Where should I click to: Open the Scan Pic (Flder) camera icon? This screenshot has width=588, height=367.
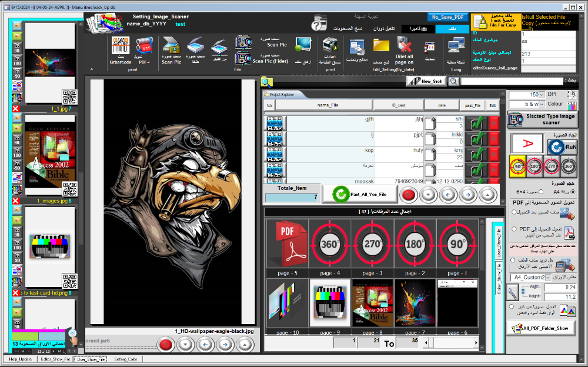[x=243, y=58]
